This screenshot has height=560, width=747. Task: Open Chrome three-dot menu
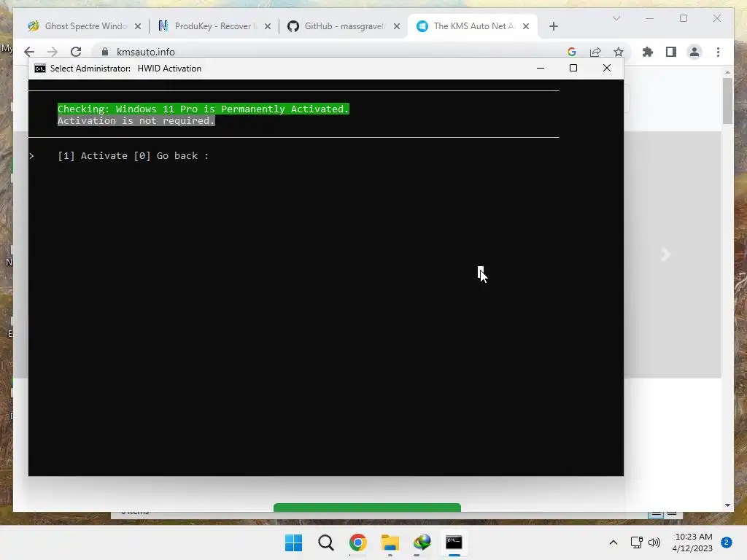718,52
